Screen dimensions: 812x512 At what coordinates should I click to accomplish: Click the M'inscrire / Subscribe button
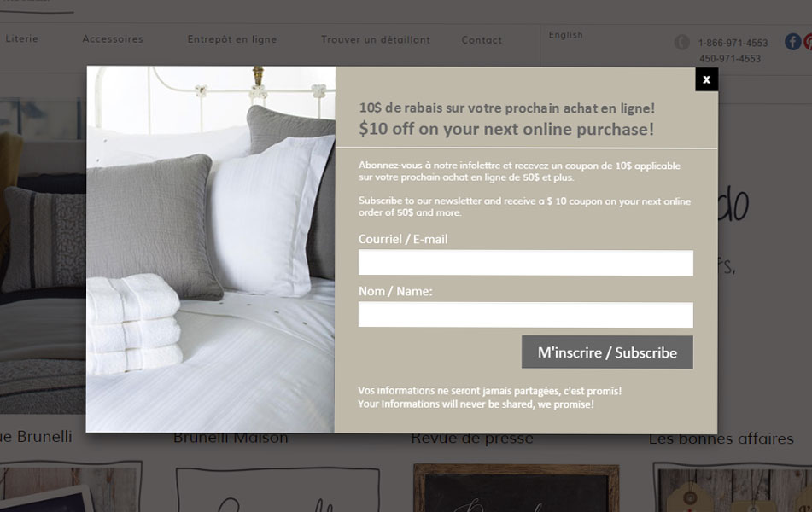point(607,352)
